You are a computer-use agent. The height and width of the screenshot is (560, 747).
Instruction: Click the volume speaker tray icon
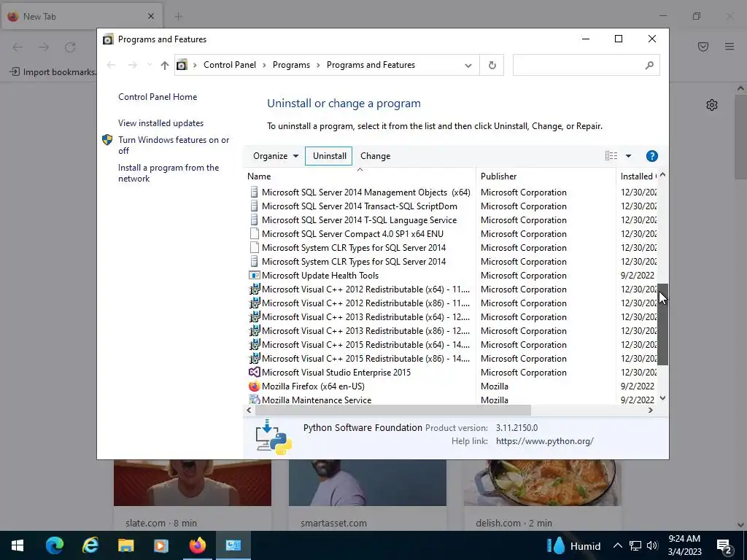(x=652, y=545)
